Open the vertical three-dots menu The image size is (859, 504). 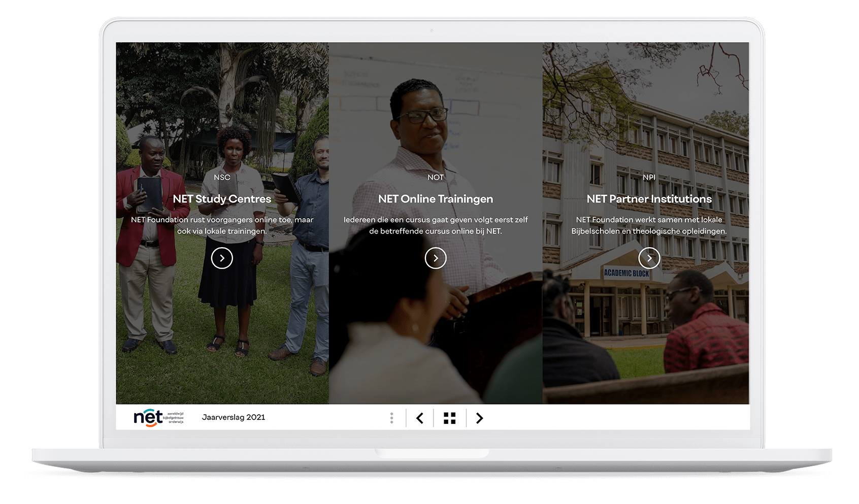click(391, 418)
